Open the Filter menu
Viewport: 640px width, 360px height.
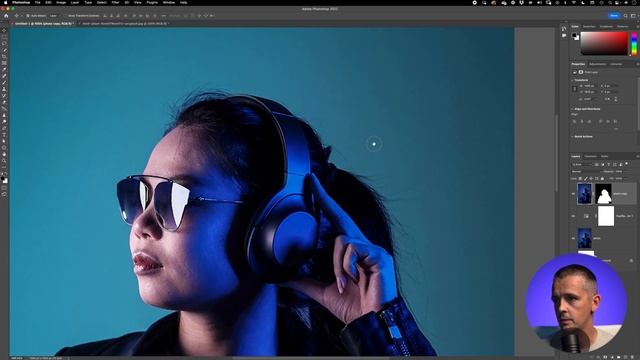[116, 2]
